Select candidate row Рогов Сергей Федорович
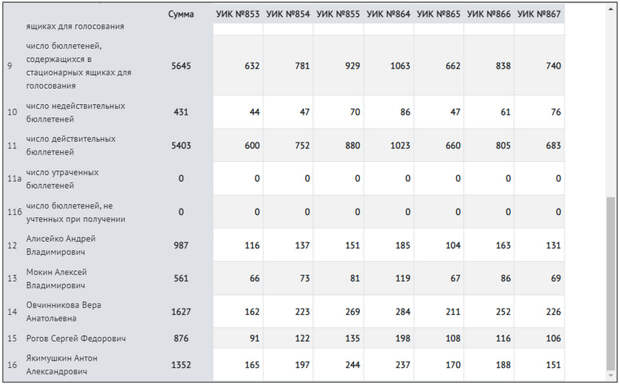 (285, 338)
